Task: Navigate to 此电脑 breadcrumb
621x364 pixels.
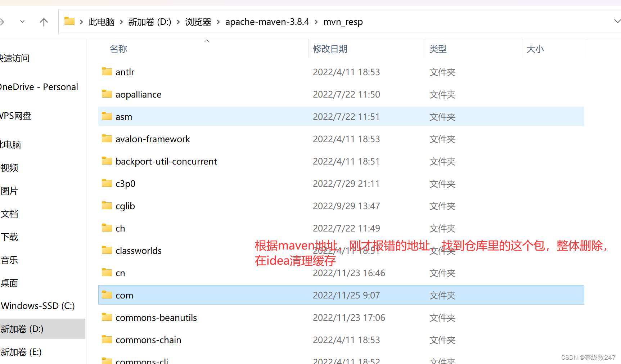Action: click(x=102, y=22)
